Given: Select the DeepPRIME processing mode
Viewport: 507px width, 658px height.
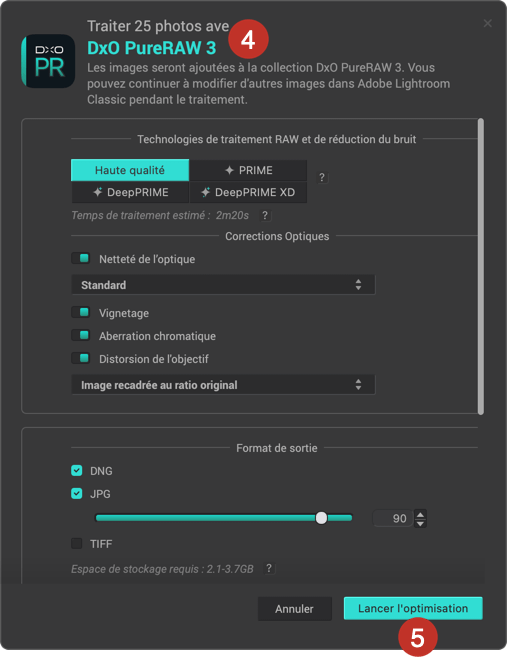Looking at the screenshot, I should tap(130, 192).
